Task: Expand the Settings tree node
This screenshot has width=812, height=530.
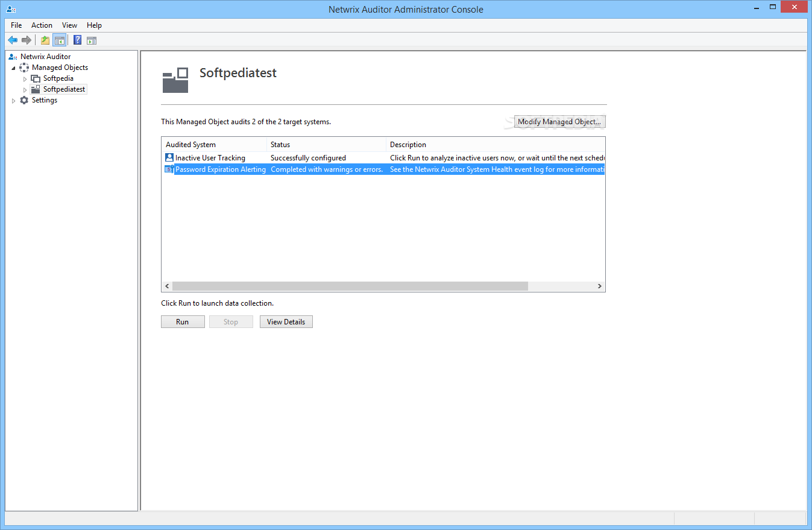Action: click(x=13, y=101)
